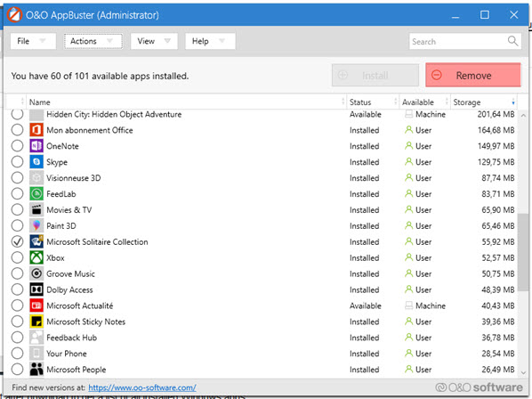
Task: Select the Feedback Hub checkbox
Action: [17, 338]
